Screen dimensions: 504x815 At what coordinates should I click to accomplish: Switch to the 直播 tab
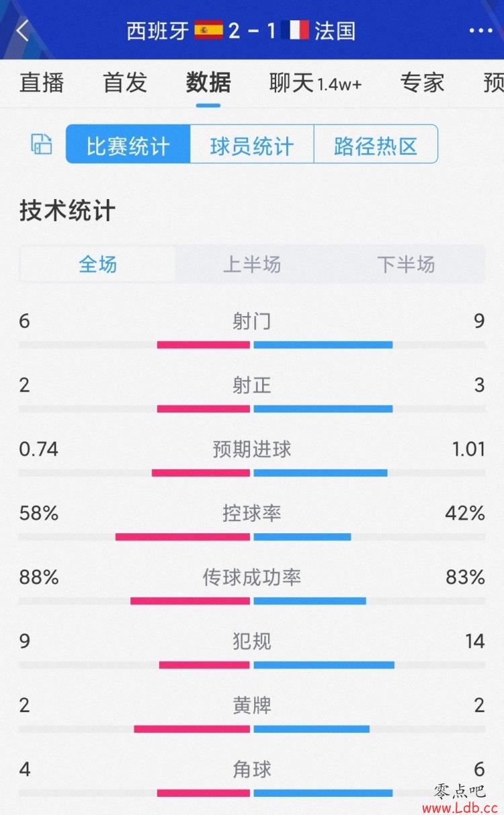[42, 83]
